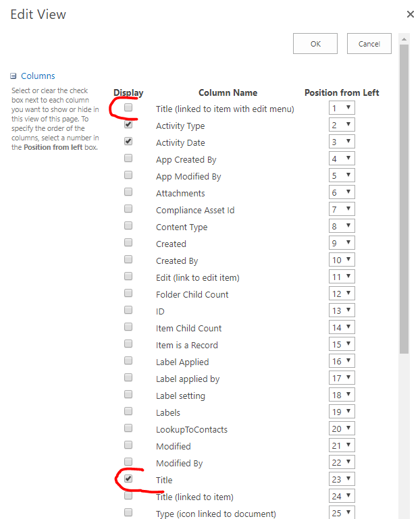Change position dropdown for Content Type
Viewport: 420px width, 519px height.
tap(342, 227)
